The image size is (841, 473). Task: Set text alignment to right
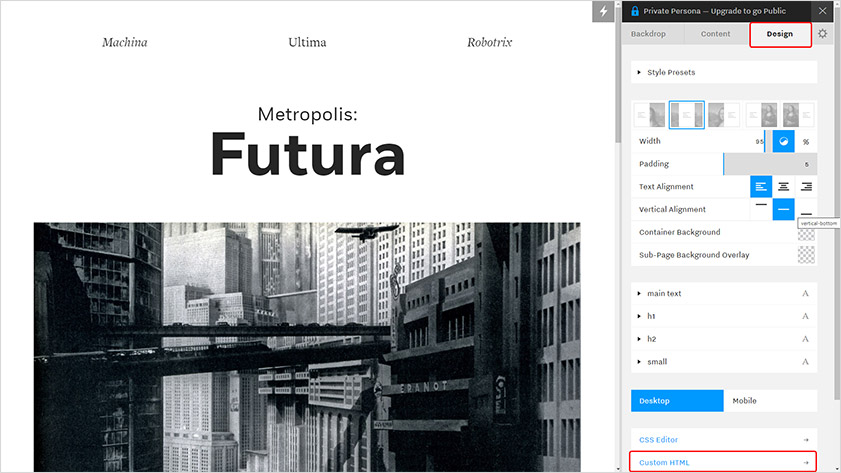pyautogui.click(x=806, y=187)
